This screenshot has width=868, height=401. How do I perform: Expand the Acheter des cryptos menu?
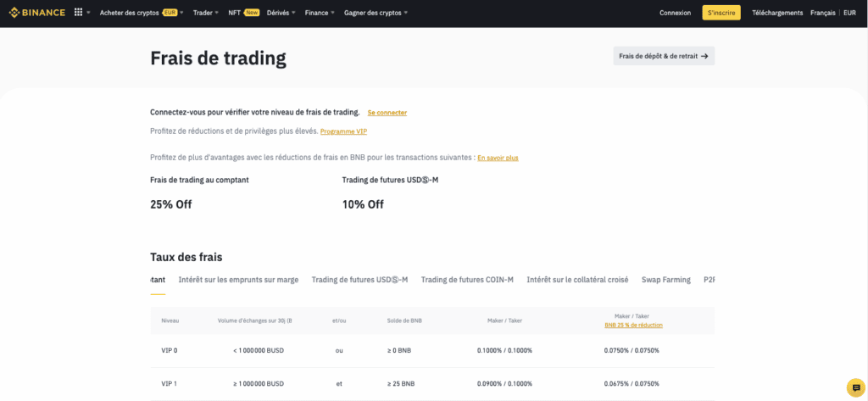(138, 13)
